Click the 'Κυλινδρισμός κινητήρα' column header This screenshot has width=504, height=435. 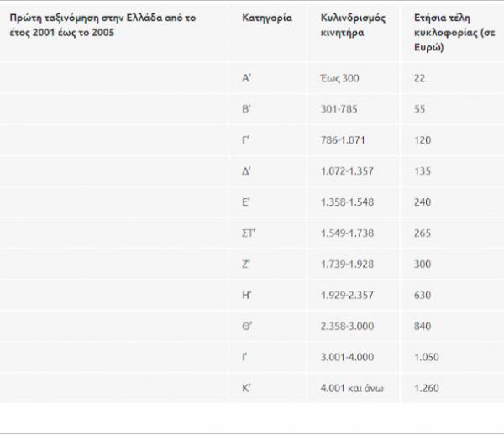353,24
